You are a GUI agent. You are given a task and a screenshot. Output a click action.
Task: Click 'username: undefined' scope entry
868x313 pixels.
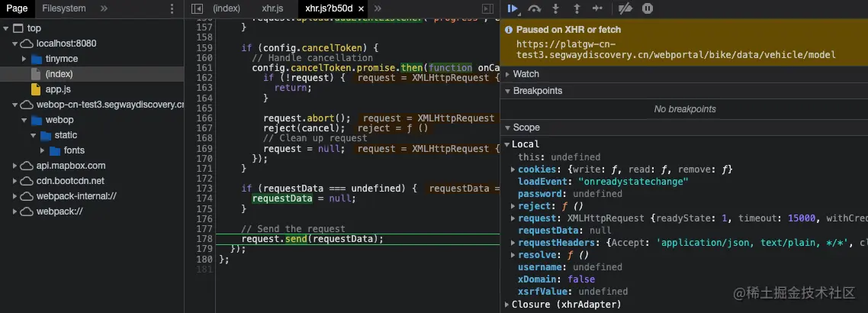point(571,267)
